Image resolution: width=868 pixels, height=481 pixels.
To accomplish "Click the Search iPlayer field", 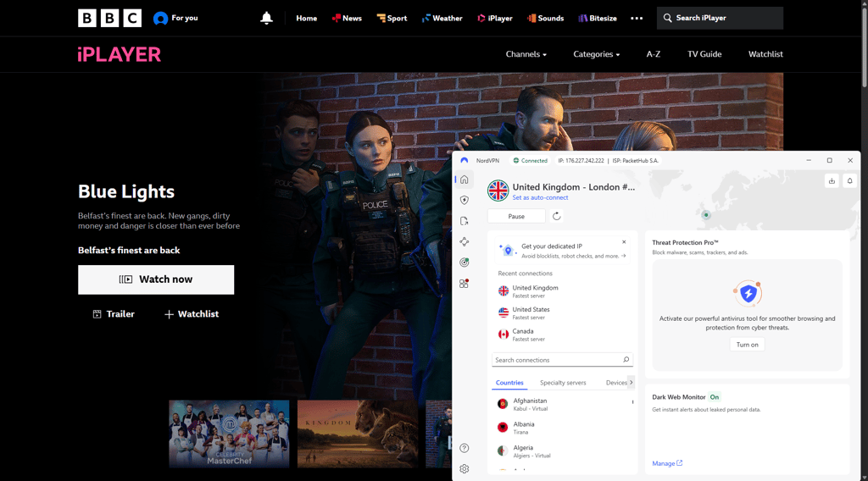I will [720, 19].
